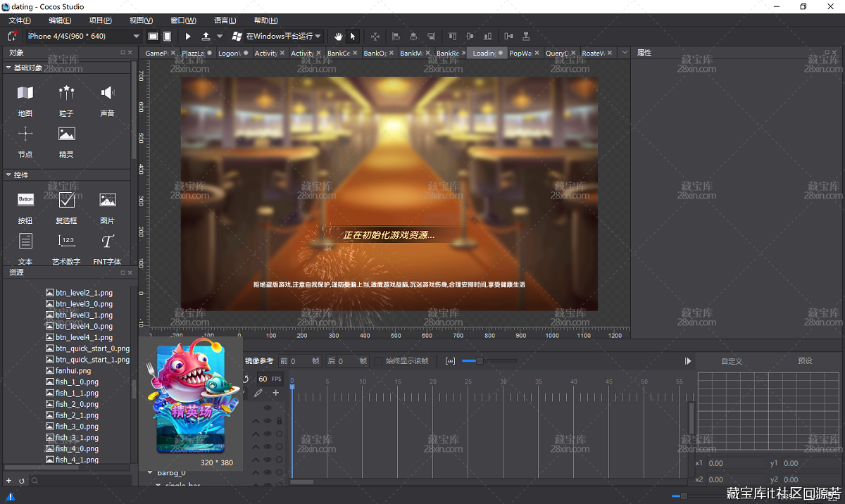Click the anchor move tool icon
Screen dimensions: 845x504
point(375,36)
